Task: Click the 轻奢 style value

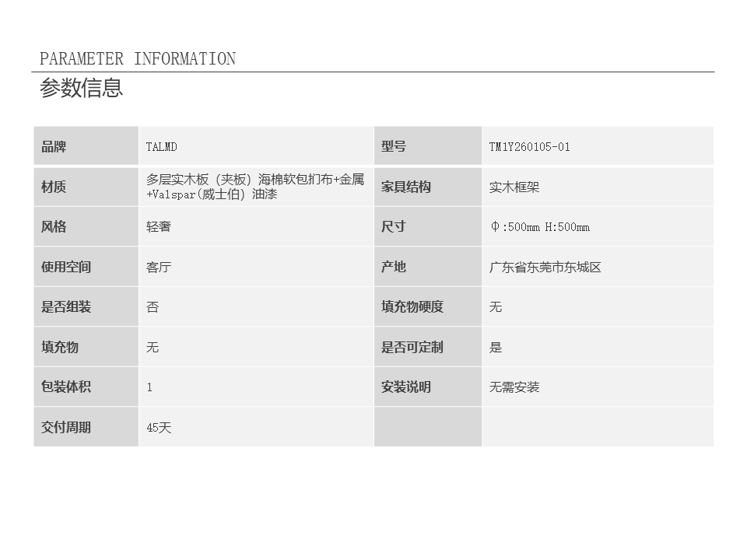Action: click(159, 227)
